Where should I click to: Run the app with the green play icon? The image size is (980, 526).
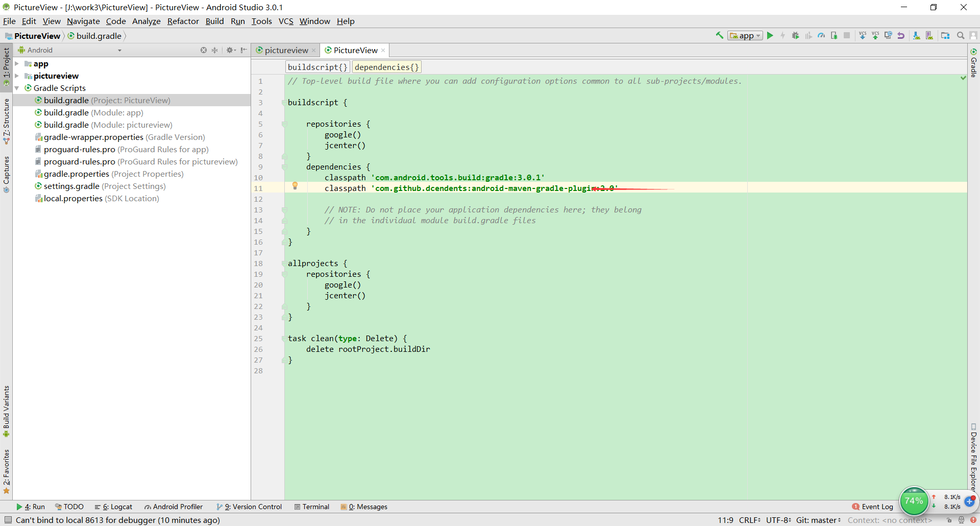point(770,35)
